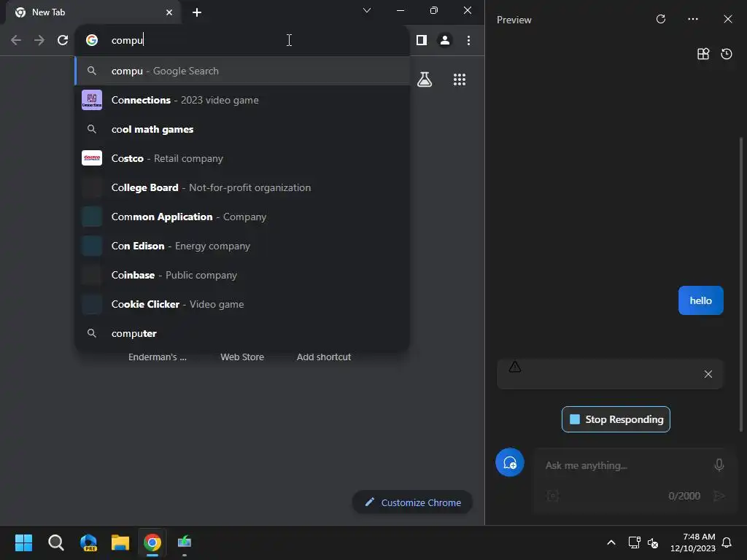Open Chrome Labs flask icon
The height and width of the screenshot is (560, 747).
[425, 79]
